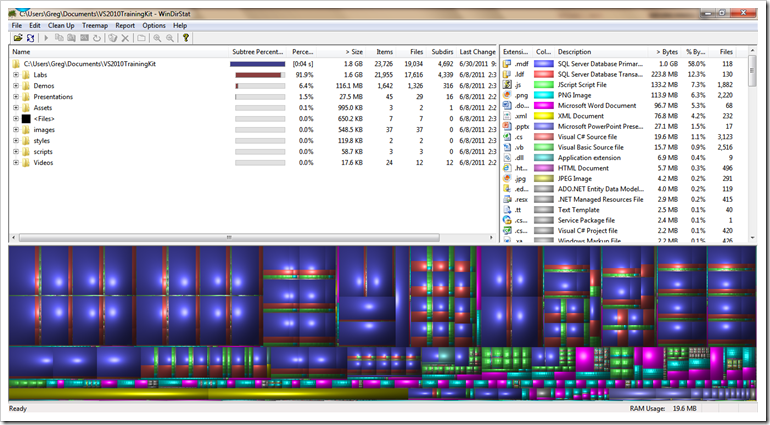This screenshot has height=425, width=770.
Task: Expand the Videos folder node
Action: point(16,163)
